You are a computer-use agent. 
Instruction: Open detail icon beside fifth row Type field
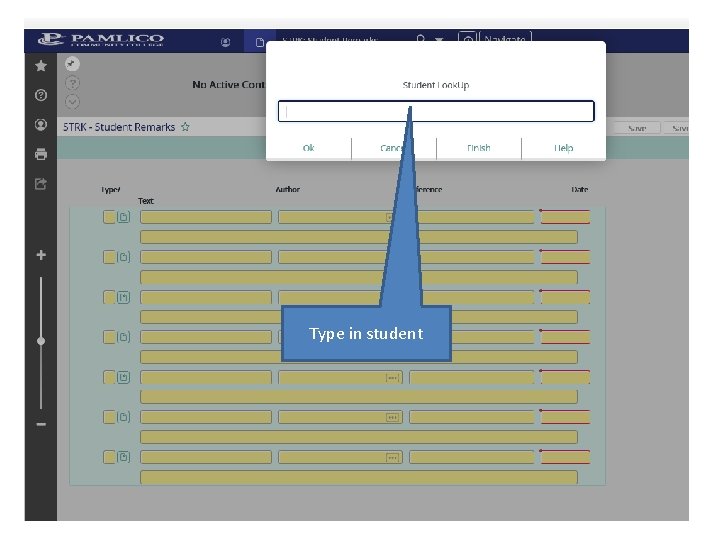[124, 377]
